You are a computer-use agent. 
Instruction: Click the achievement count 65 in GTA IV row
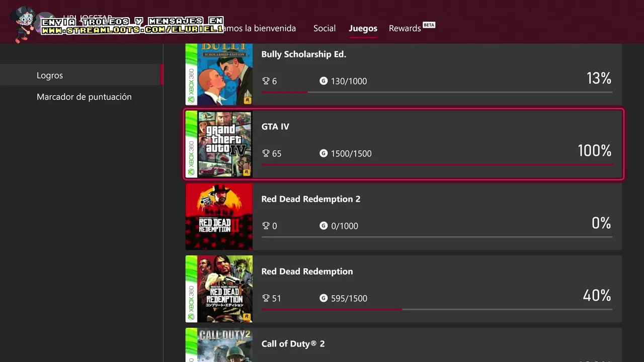(277, 153)
